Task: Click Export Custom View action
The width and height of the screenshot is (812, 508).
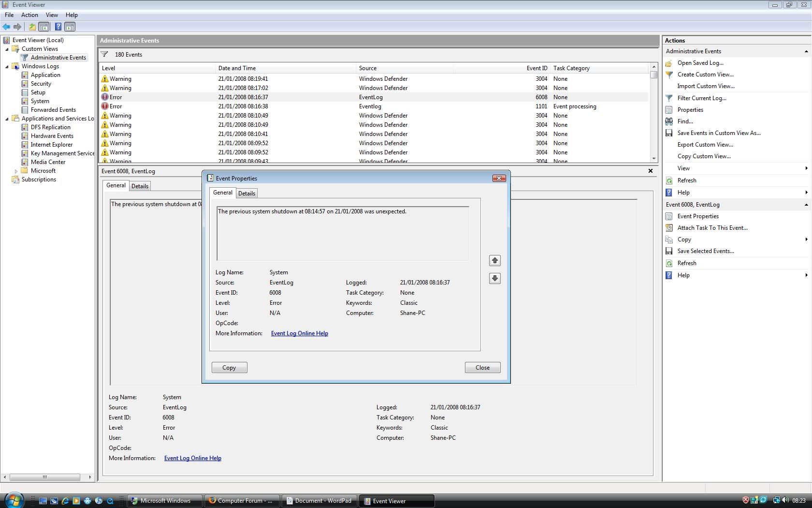Action: tap(705, 145)
